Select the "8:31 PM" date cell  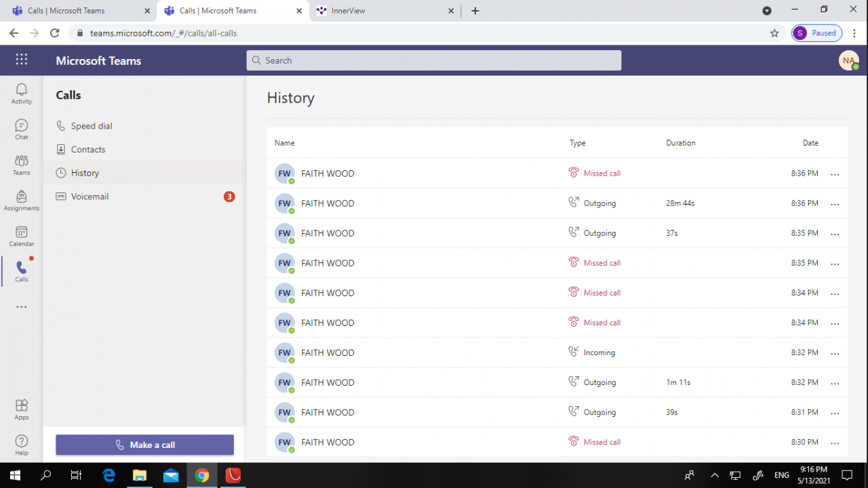(x=804, y=412)
